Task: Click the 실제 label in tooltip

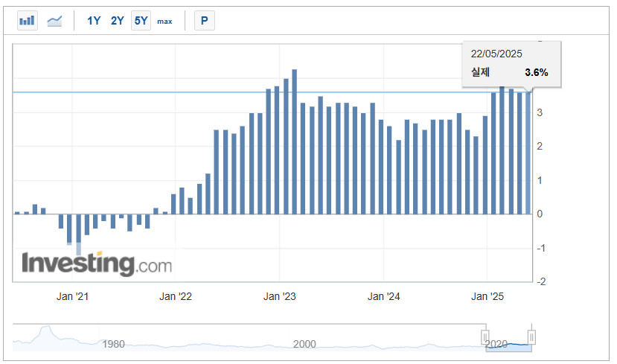Action: click(481, 72)
